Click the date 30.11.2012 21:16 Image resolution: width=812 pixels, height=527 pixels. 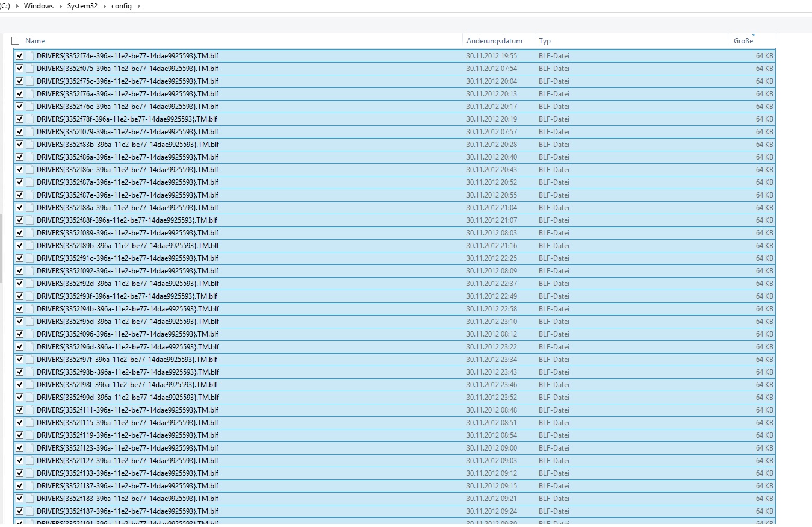[x=492, y=246]
